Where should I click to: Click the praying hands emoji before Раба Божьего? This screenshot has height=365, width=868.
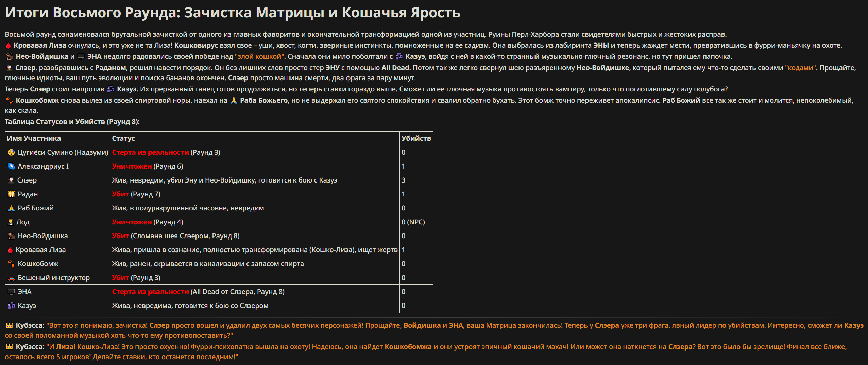point(234,100)
